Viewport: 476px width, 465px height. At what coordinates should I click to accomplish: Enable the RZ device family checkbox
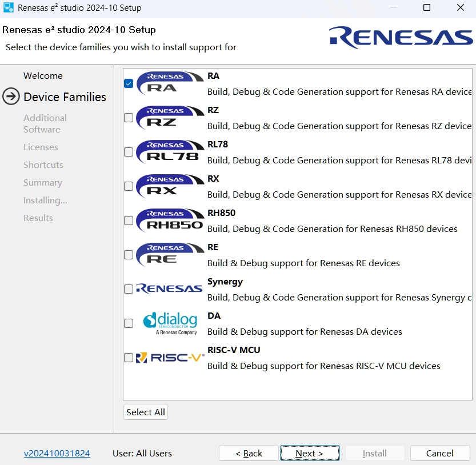[x=129, y=118]
